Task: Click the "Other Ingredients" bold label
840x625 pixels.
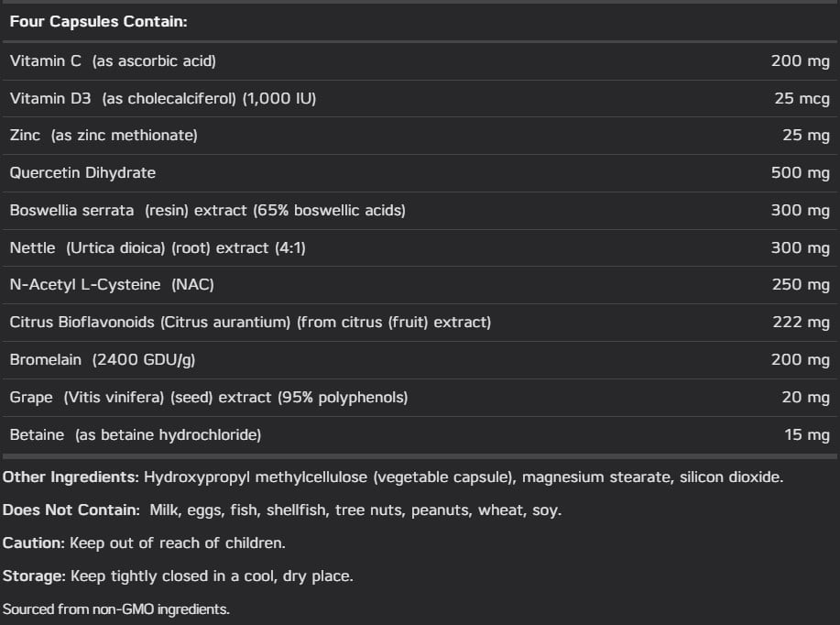Action: (x=71, y=477)
